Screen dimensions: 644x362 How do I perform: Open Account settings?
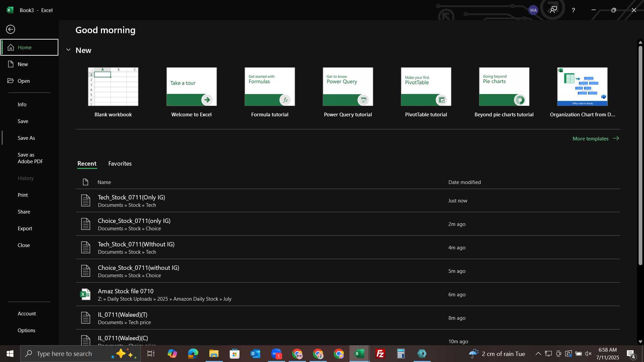[x=29, y=313]
